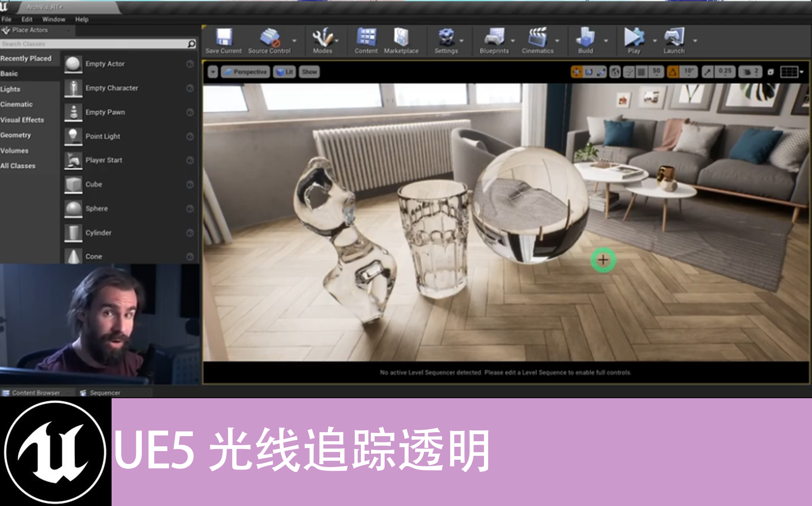Maximize or restore the viewport
The image size is (812, 506).
770,72
